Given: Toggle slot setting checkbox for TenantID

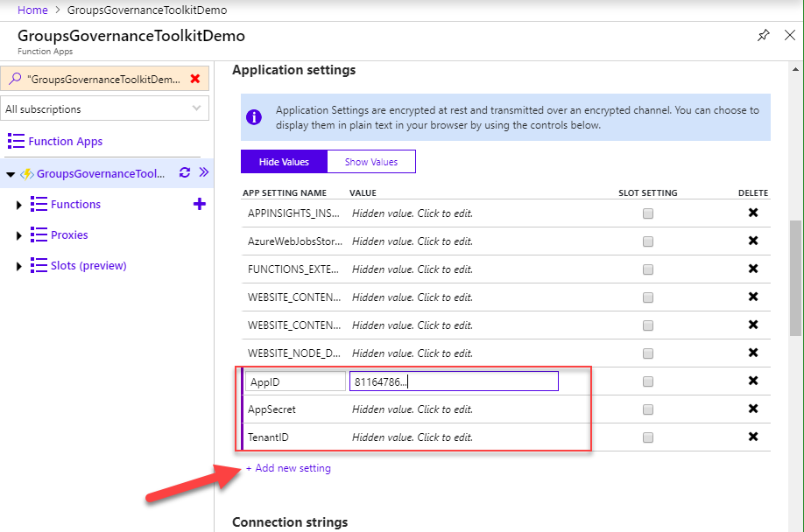Looking at the screenshot, I should [648, 437].
